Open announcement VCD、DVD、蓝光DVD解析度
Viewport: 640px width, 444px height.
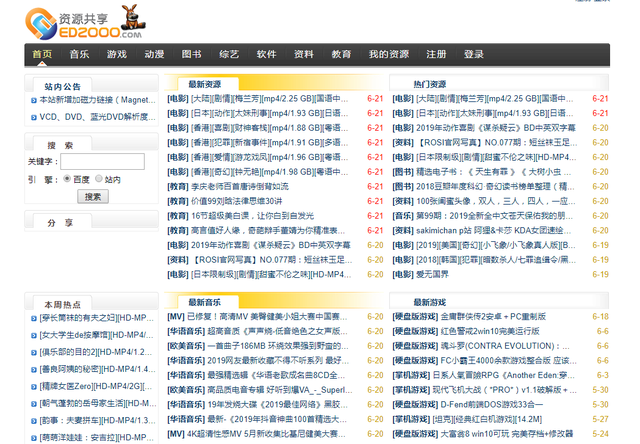[98, 117]
